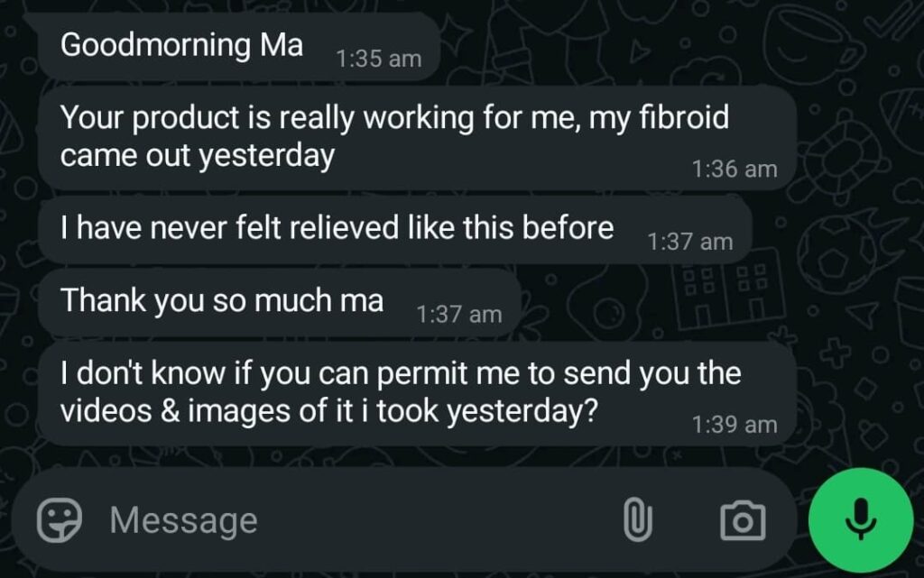This screenshot has width=924, height=578.
Task: Open the camera from message bar
Action: [743, 520]
